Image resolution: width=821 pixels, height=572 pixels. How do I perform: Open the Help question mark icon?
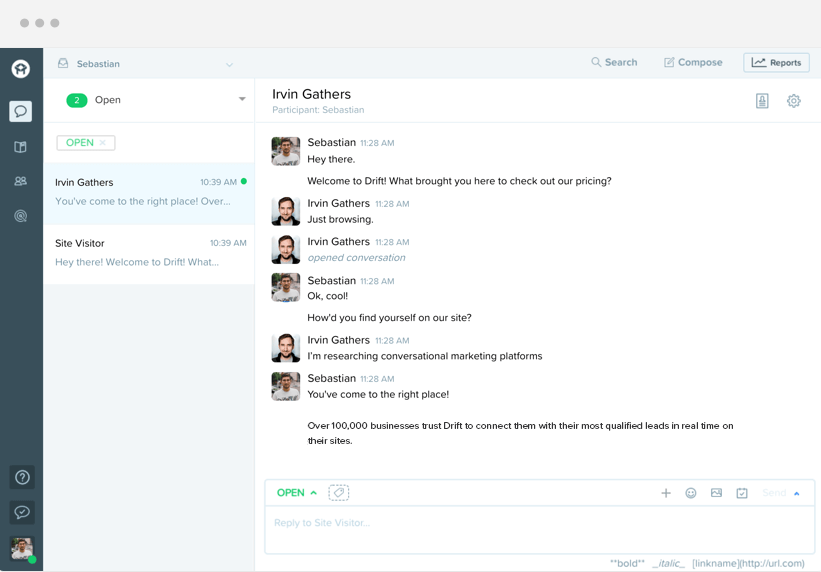tap(22, 477)
